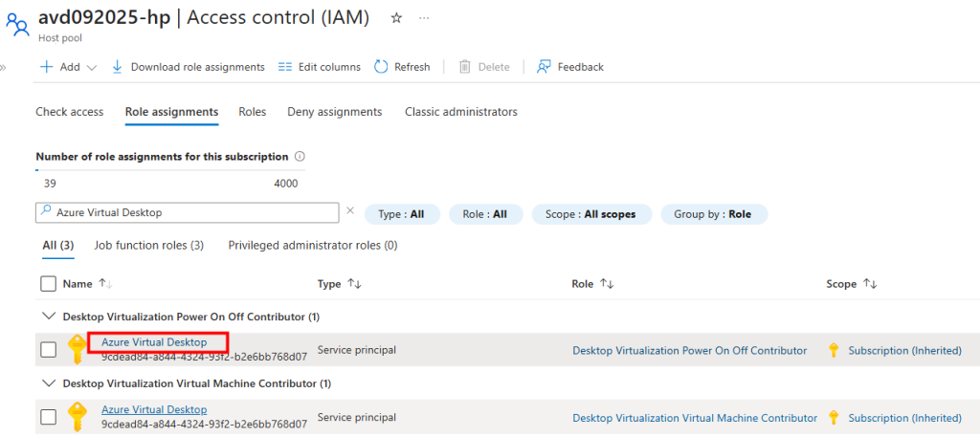Tick the select-all checkbox in the Name header
Viewport: 980px width, 437px height.
pyautogui.click(x=48, y=283)
